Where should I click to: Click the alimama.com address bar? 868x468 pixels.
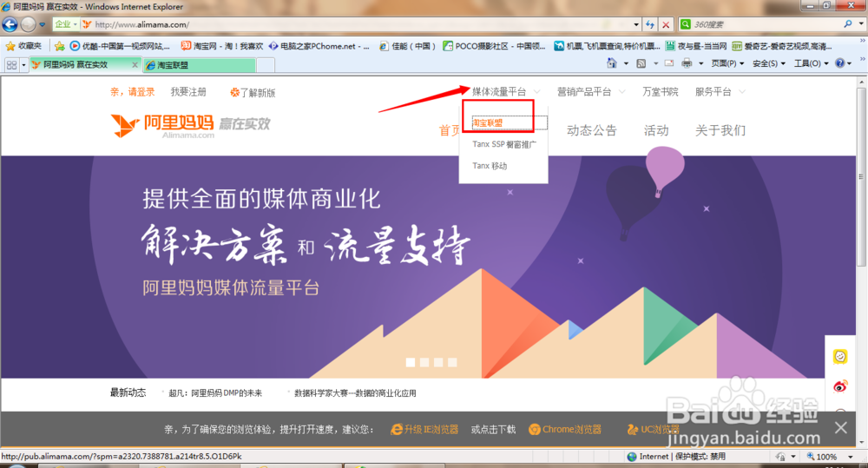354,24
